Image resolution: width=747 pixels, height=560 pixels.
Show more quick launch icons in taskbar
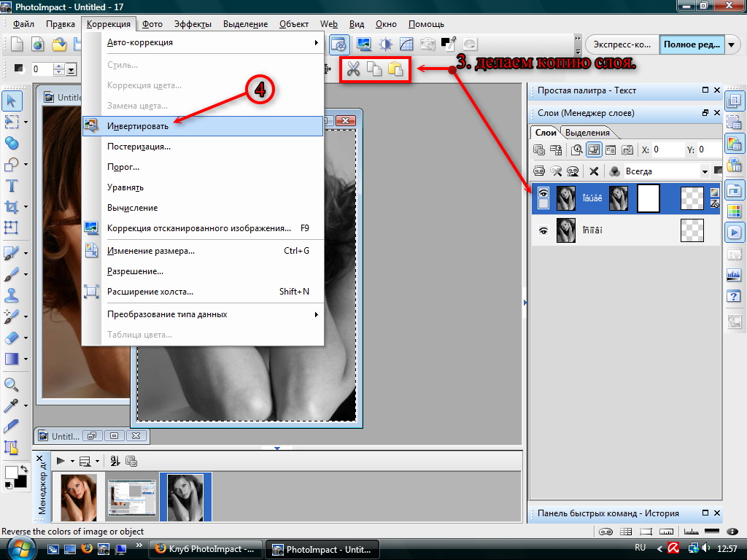pos(139,545)
